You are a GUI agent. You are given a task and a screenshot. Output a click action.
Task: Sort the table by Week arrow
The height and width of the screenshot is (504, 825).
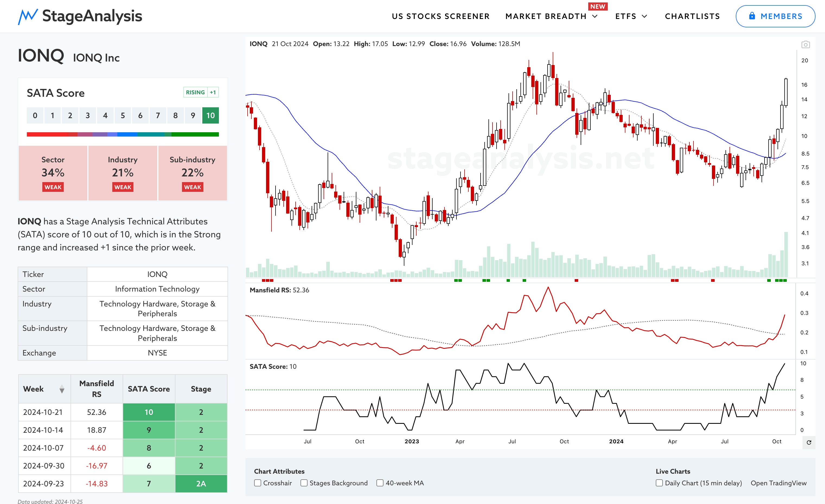tap(62, 389)
